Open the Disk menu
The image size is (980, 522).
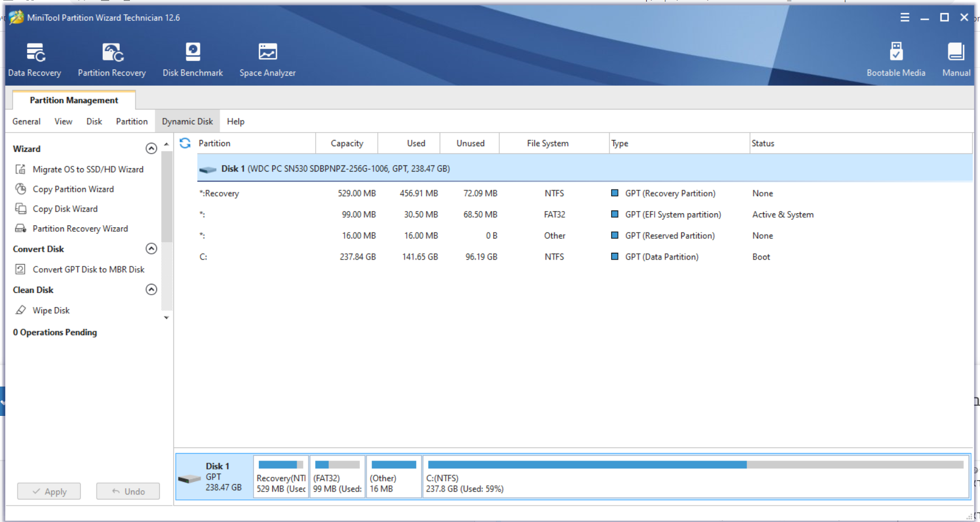94,121
